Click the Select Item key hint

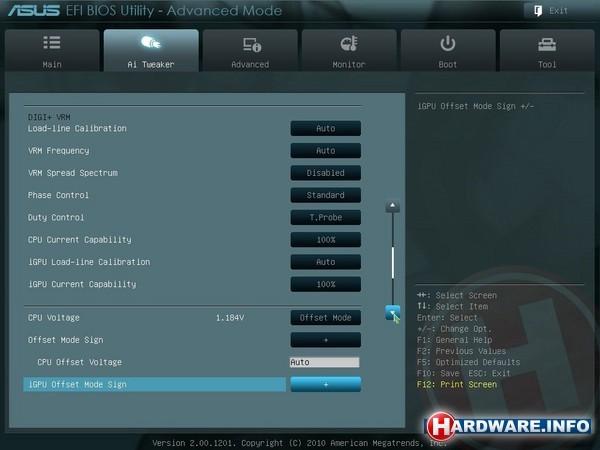452,307
